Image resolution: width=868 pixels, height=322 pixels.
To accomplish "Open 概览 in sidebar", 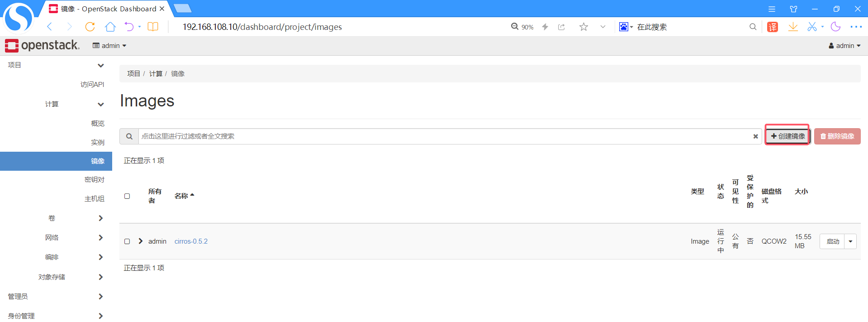I will coord(98,123).
